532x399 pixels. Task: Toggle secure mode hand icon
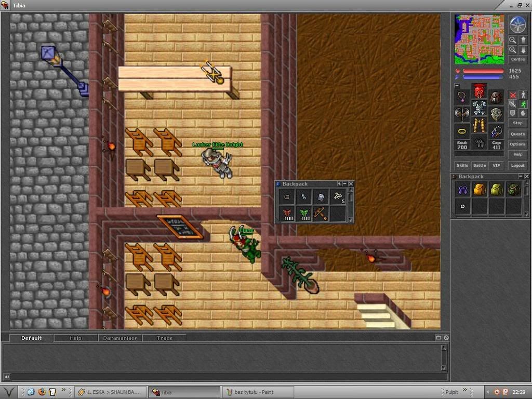[523, 113]
